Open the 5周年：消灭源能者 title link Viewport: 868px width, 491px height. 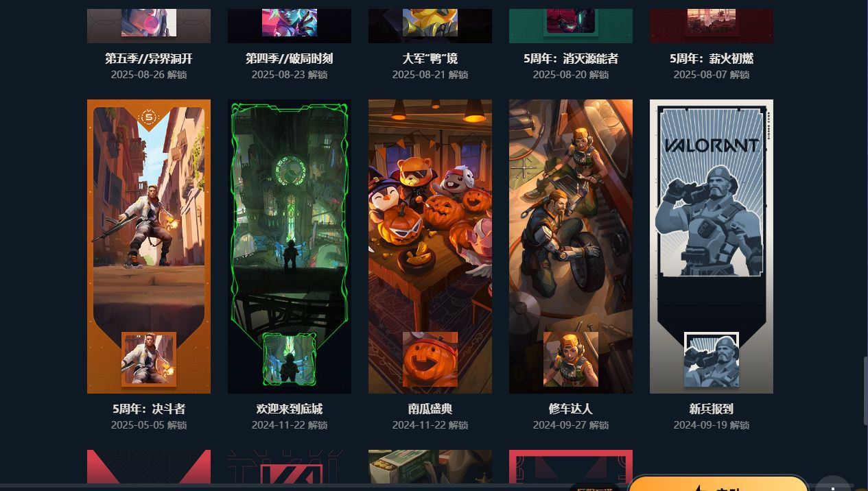point(571,59)
